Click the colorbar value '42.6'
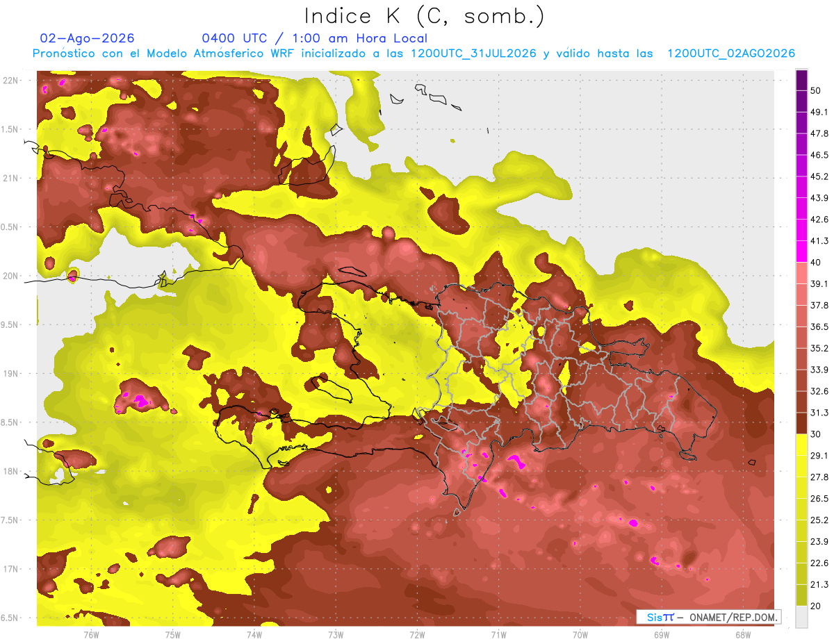This screenshot has width=834, height=644. pos(819,220)
